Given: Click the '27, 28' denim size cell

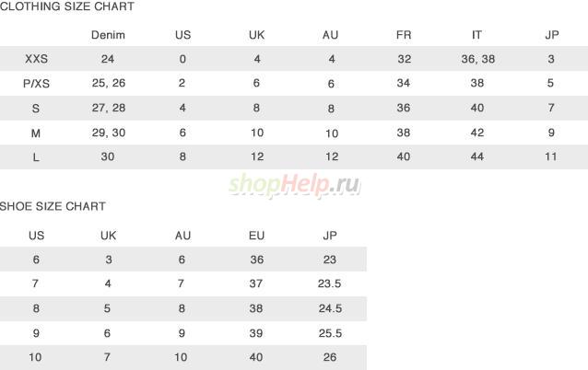Looking at the screenshot, I should (109, 108).
